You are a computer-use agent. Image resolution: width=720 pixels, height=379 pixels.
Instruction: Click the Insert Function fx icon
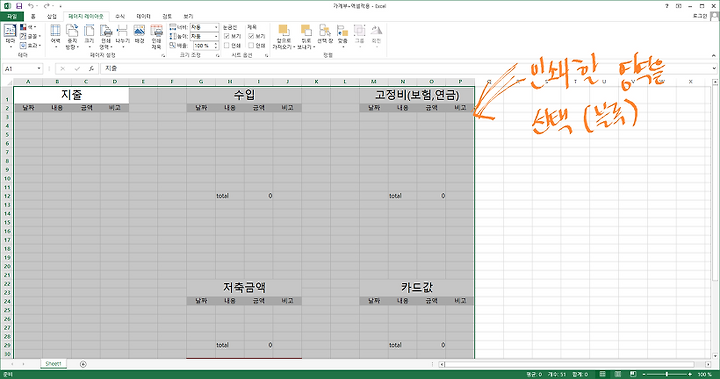91,69
